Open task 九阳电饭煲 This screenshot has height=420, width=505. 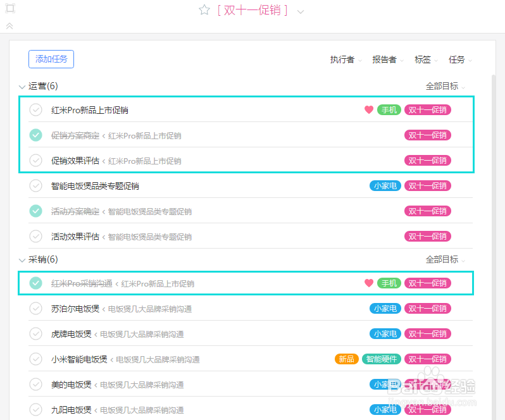coord(71,410)
